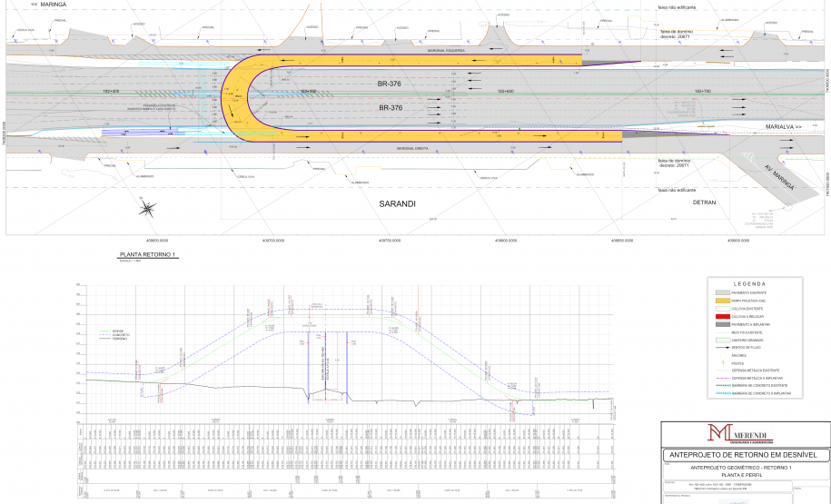Select the Defensa Metálica Existente legend line
Image resolution: width=831 pixels, height=504 pixels.
(x=726, y=371)
